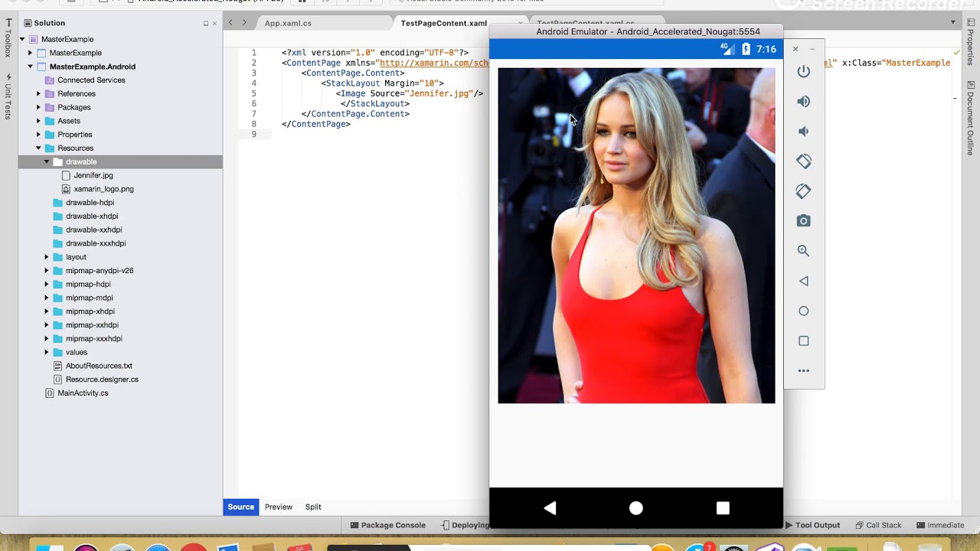Viewport: 980px width, 551px height.
Task: Tap Android navigation bar Home button
Action: click(636, 508)
